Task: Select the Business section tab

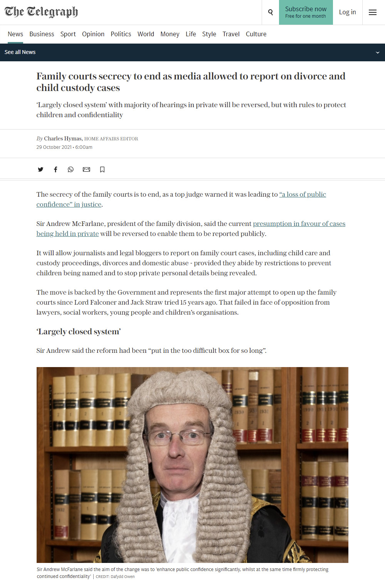Action: point(42,34)
